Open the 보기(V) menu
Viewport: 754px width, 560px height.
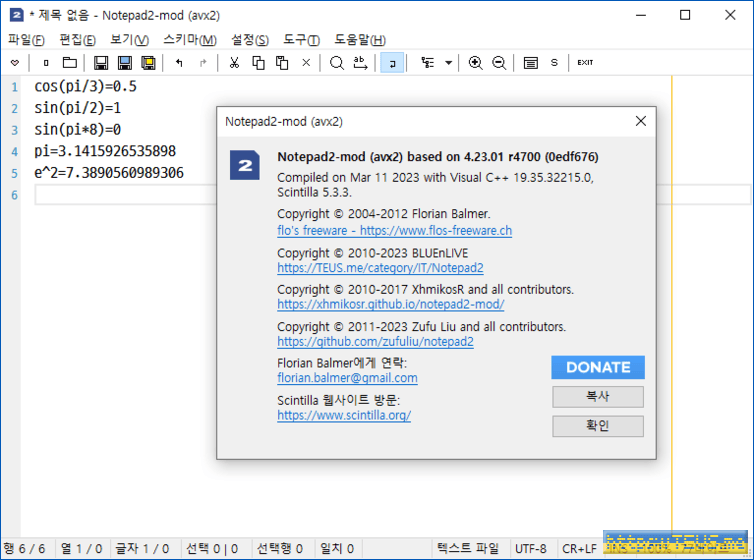[x=129, y=39]
